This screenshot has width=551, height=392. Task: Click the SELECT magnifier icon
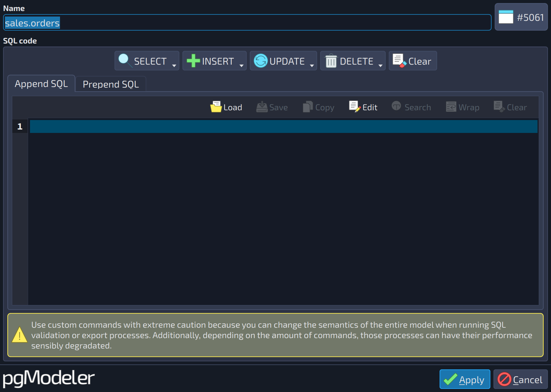[125, 60]
